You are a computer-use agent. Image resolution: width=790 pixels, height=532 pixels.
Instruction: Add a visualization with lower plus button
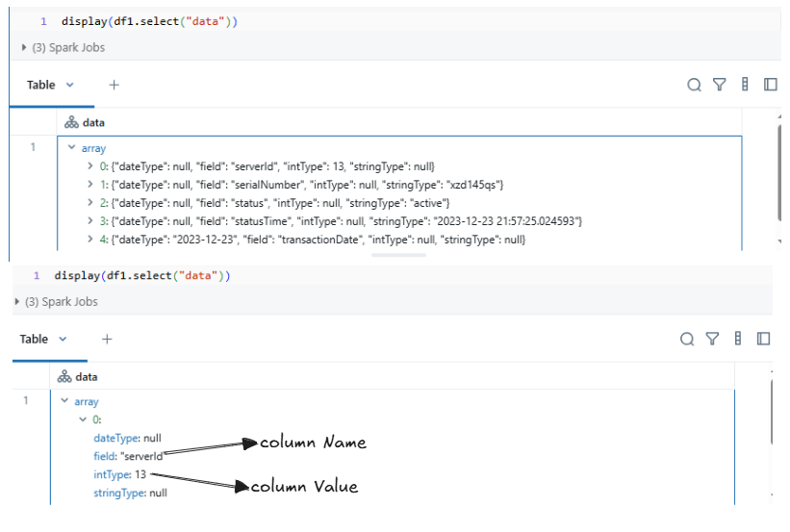107,339
